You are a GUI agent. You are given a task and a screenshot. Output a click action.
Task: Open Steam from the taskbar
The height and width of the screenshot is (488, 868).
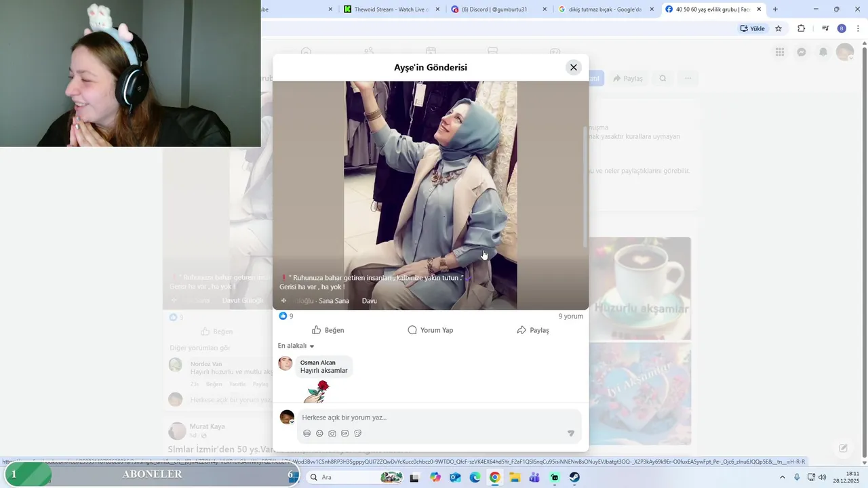pyautogui.click(x=574, y=477)
